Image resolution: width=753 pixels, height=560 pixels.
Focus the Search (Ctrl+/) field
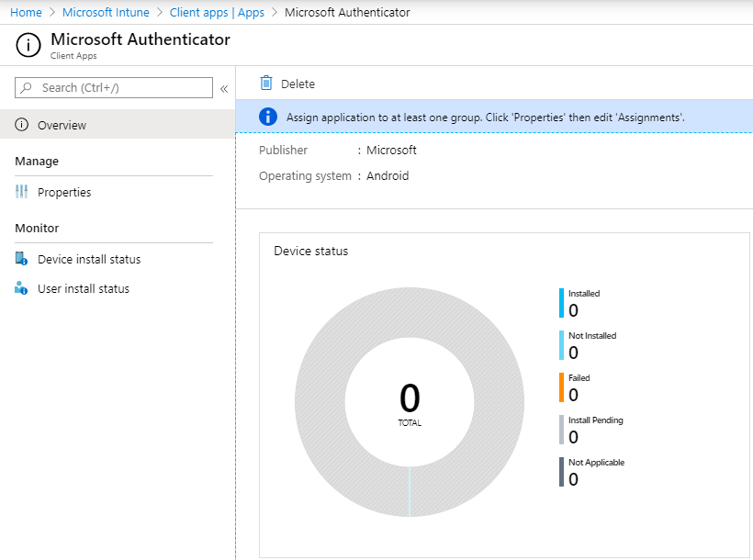[x=114, y=87]
